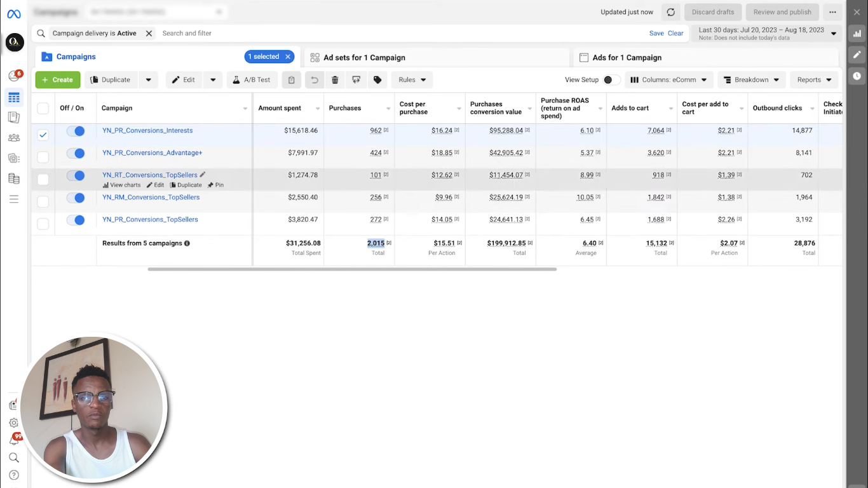The image size is (868, 488).
Task: Open the Breakdown dropdown
Action: click(x=752, y=80)
